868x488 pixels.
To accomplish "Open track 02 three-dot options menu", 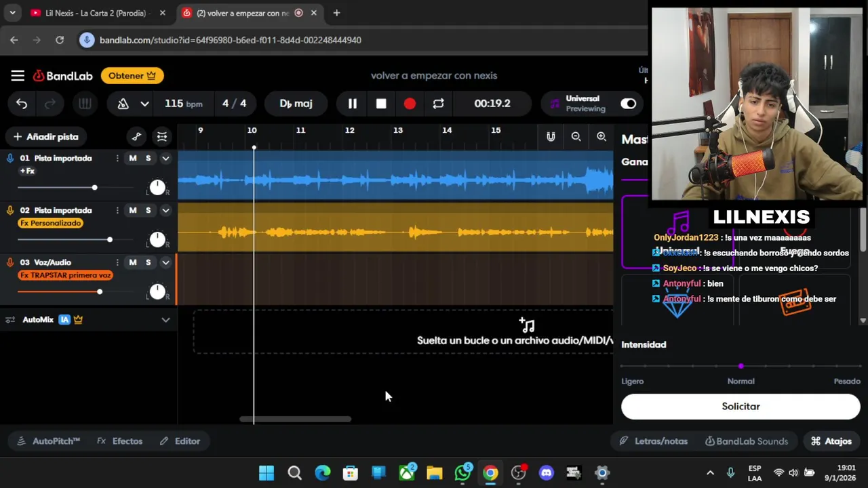I will [117, 211].
